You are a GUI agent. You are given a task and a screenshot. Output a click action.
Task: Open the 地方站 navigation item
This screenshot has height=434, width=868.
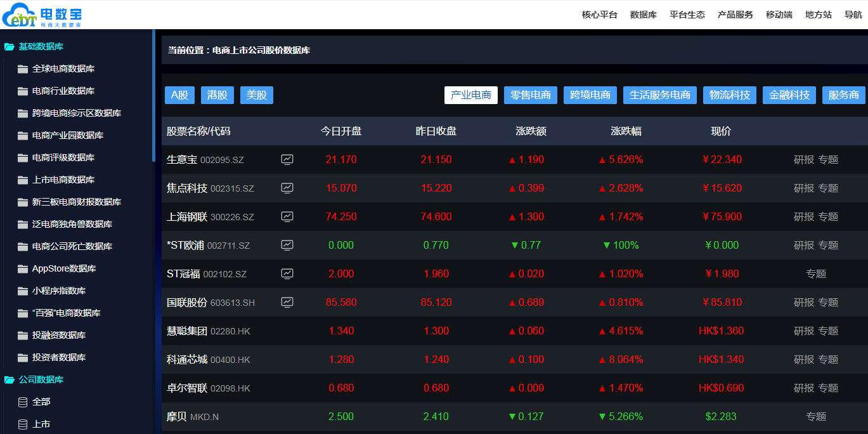819,15
